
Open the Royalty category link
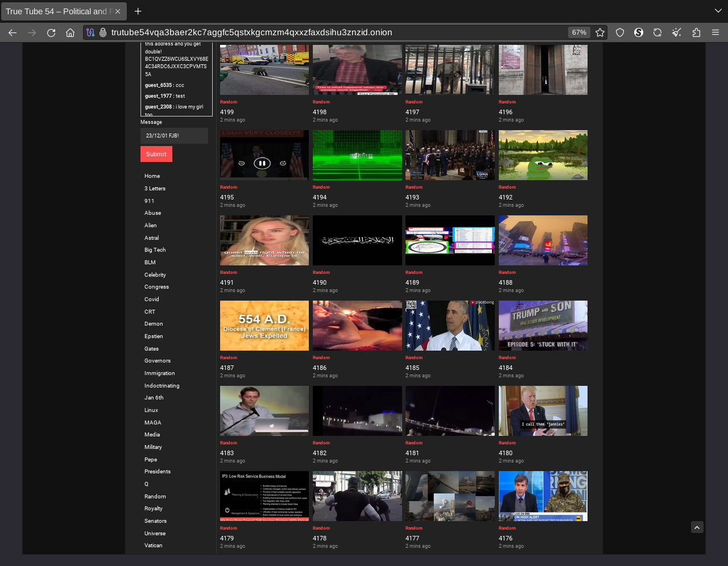[x=154, y=509]
